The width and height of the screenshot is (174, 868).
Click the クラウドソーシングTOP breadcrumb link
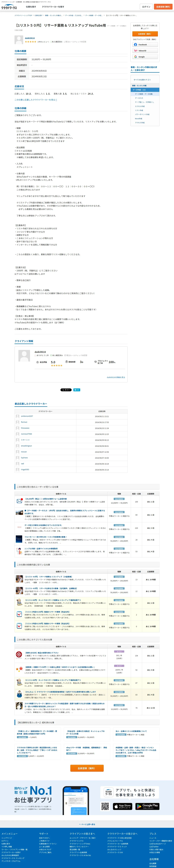23,15
